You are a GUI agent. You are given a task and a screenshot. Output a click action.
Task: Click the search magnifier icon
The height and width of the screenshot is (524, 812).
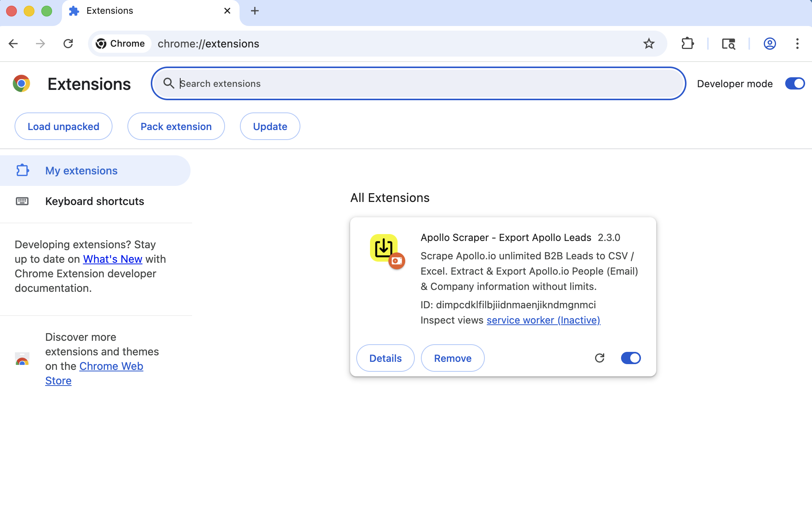click(x=168, y=83)
